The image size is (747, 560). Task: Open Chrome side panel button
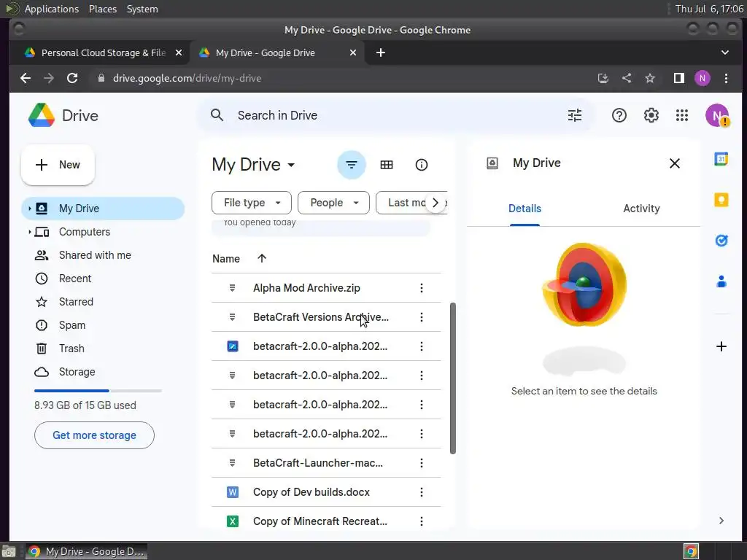click(x=678, y=78)
